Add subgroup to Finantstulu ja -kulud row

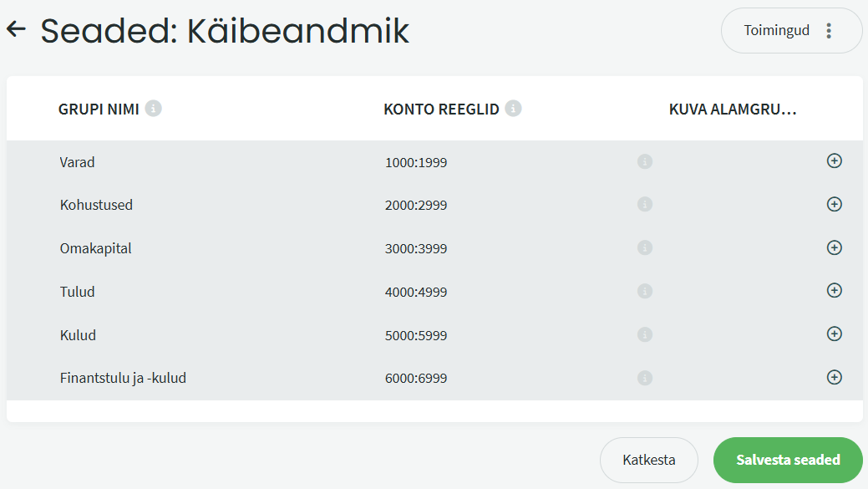tap(834, 377)
